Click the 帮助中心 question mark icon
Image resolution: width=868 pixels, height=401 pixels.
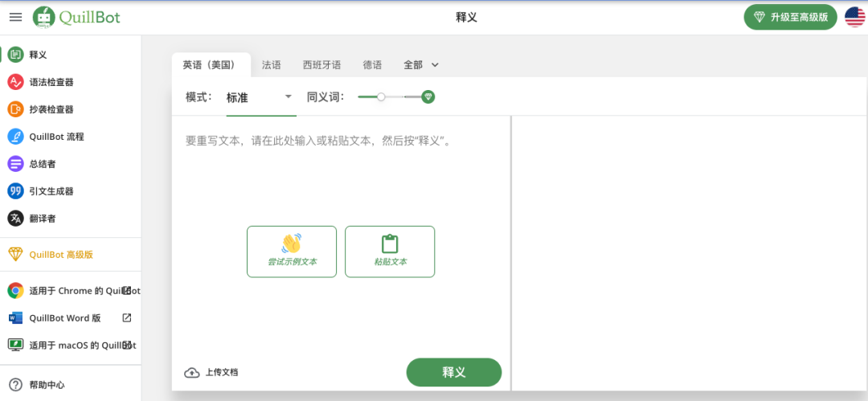pyautogui.click(x=16, y=384)
